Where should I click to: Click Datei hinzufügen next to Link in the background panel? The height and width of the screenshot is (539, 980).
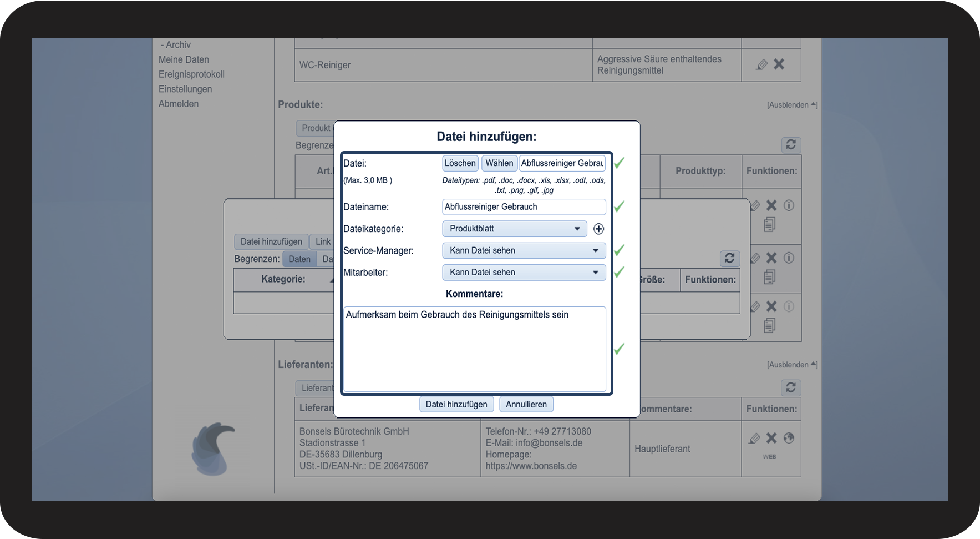(x=271, y=241)
